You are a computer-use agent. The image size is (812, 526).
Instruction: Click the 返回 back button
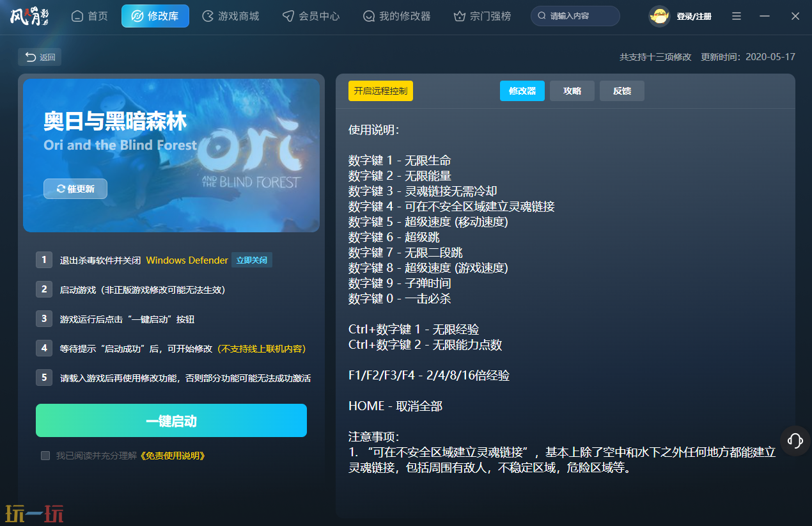(x=40, y=57)
